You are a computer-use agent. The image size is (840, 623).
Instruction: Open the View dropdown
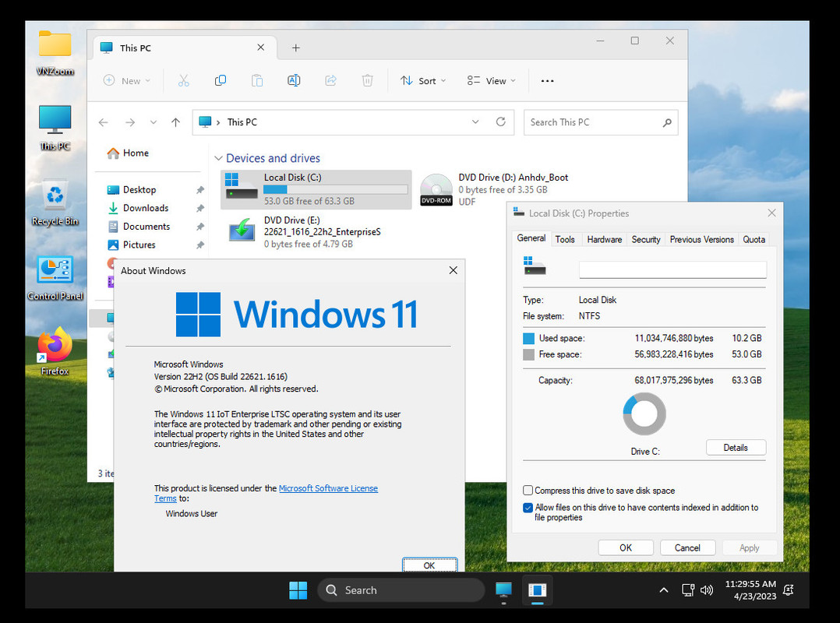point(491,81)
